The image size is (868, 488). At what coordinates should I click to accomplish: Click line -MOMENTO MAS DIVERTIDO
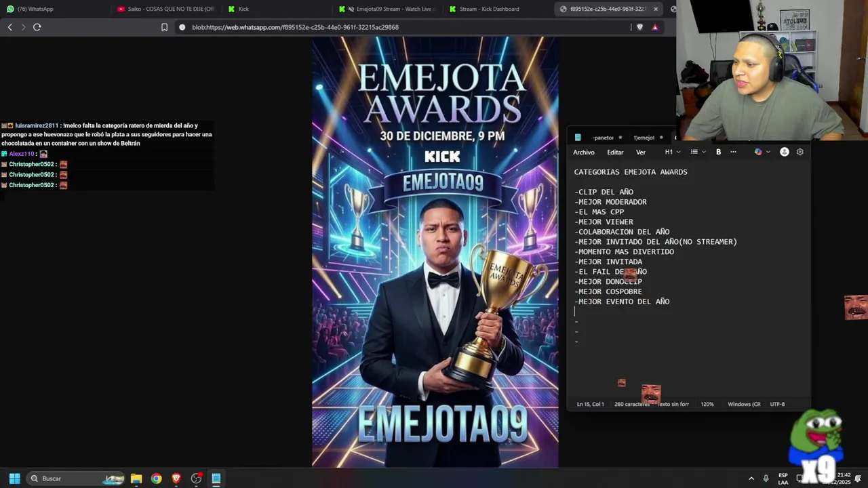point(624,251)
